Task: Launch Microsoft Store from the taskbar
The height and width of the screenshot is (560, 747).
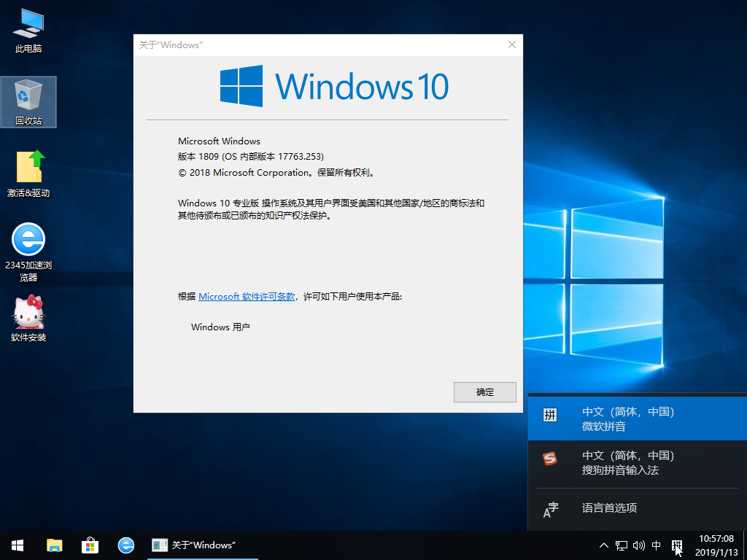Action: (x=90, y=545)
